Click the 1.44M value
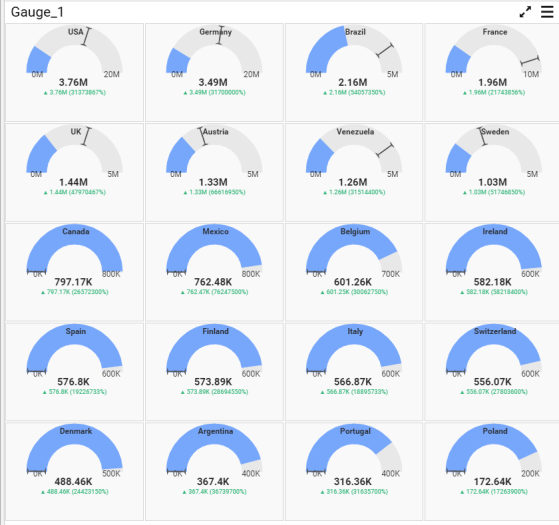Screen dimensions: 559x525 pos(73,182)
